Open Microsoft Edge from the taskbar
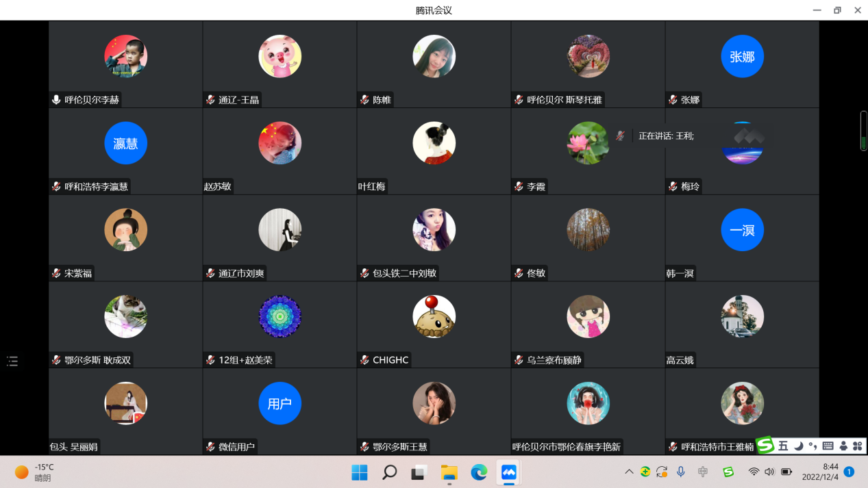This screenshot has height=488, width=868. pos(479,472)
